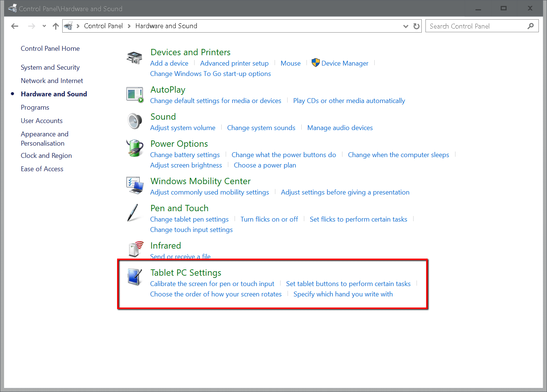Open the Device Manager link
547x392 pixels.
coord(345,63)
